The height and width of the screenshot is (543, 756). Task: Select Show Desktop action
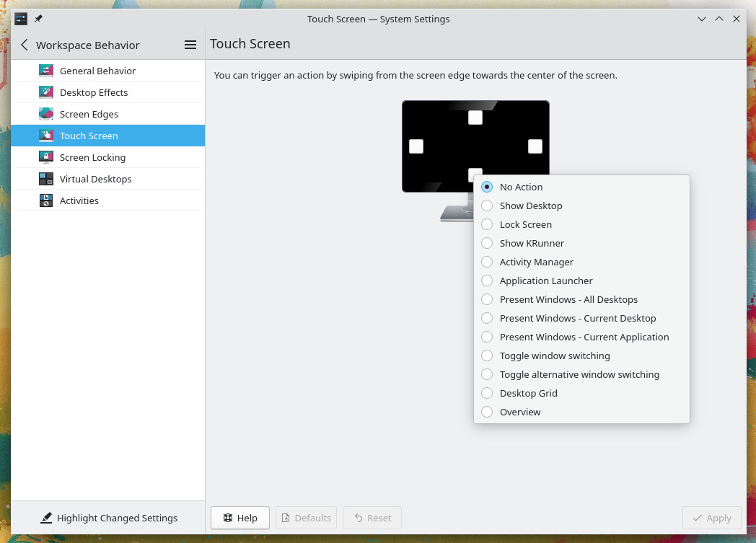[582, 206]
